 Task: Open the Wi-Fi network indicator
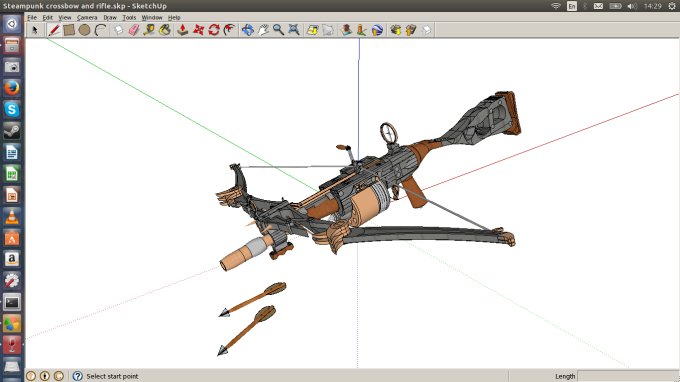[556, 6]
